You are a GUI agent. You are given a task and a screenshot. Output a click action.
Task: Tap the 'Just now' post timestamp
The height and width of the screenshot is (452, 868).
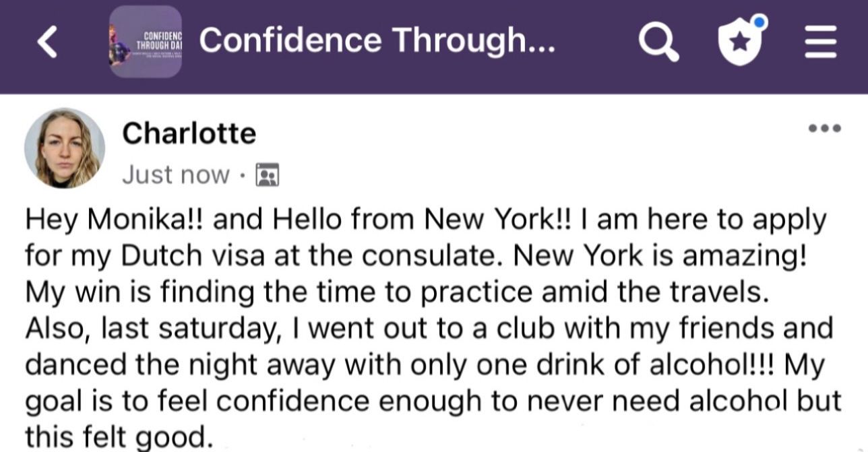point(175,175)
